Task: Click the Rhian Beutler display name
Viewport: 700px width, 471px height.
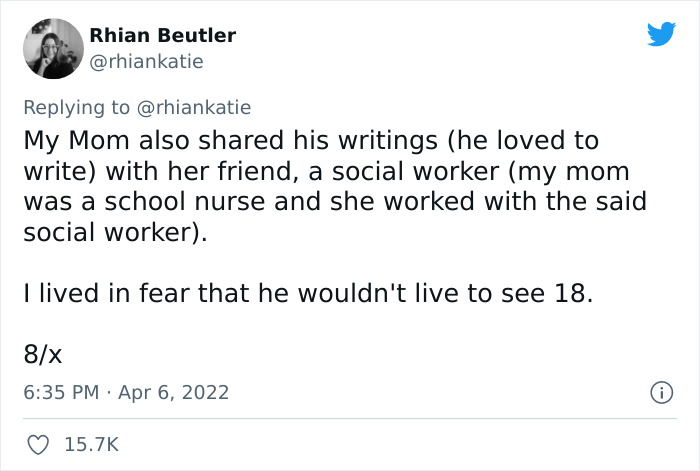Action: click(x=163, y=35)
